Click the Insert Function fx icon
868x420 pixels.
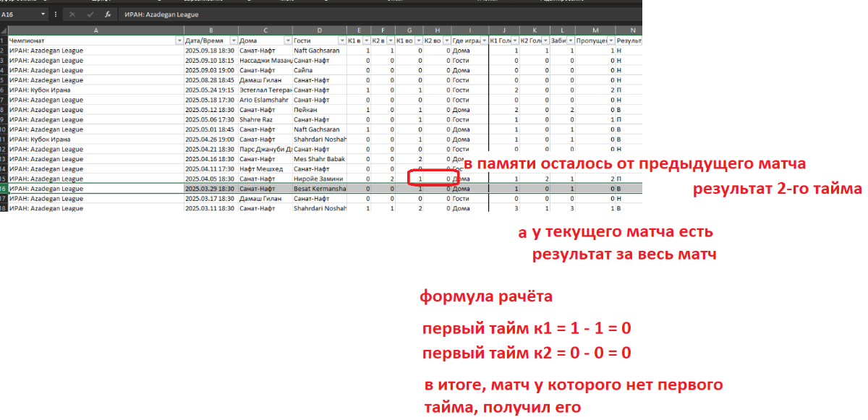tap(108, 14)
